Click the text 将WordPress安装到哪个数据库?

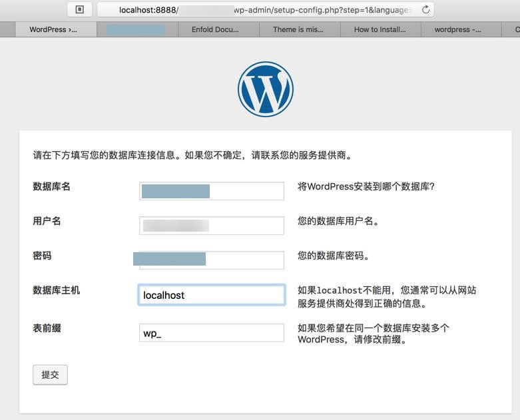pos(366,186)
